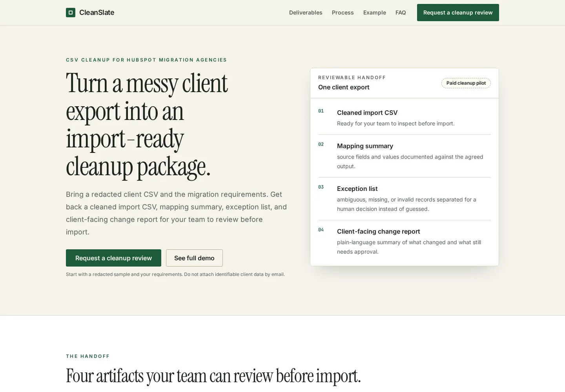The width and height of the screenshot is (565, 392).
Task: Open the See full demo button
Action: 194,258
